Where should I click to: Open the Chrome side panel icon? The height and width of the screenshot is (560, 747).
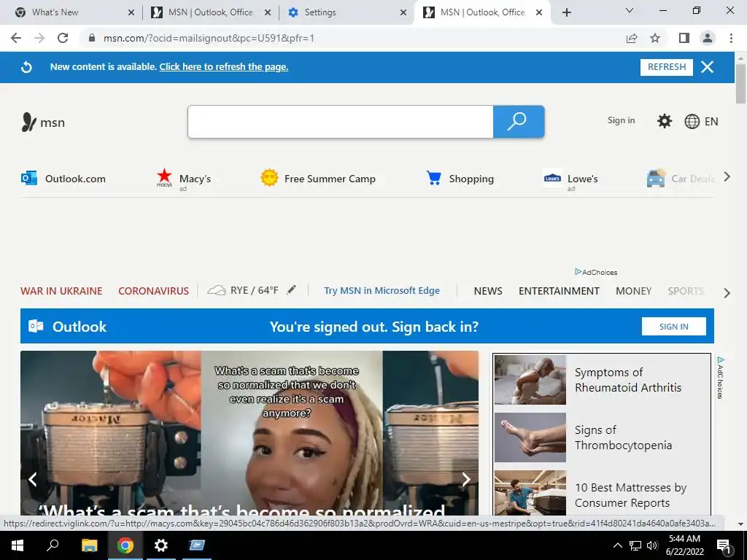684,38
